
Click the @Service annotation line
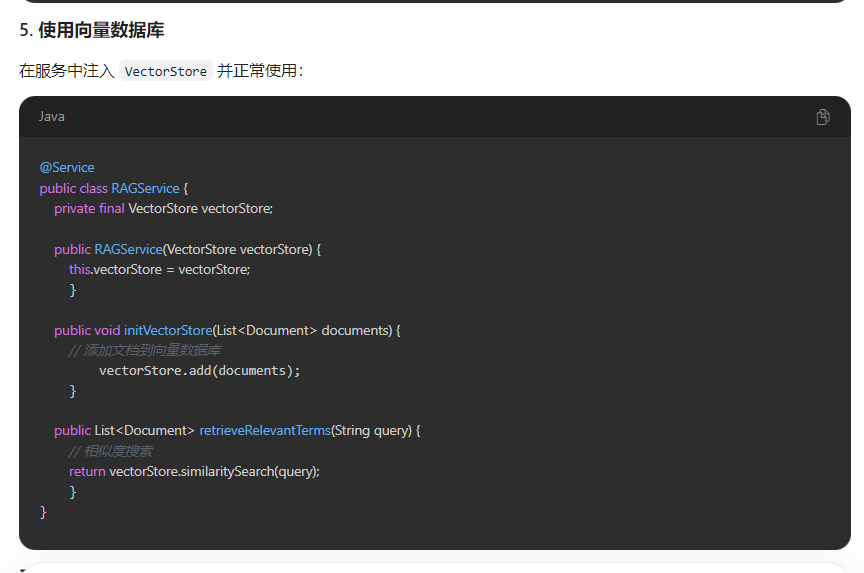pos(67,167)
